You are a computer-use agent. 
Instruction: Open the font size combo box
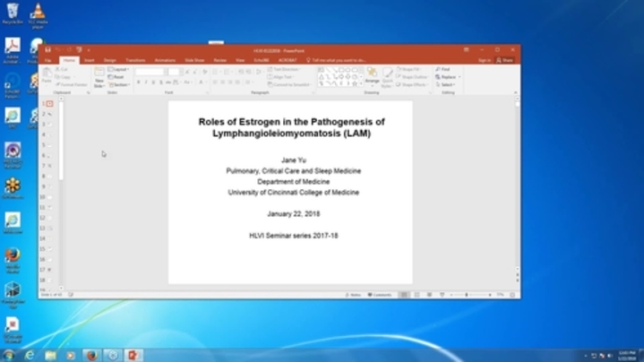(174, 72)
